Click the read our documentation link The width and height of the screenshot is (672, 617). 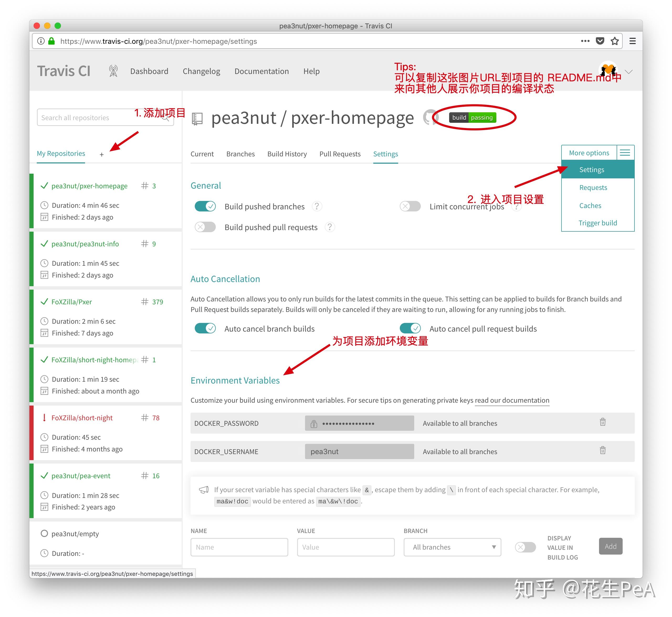(512, 400)
